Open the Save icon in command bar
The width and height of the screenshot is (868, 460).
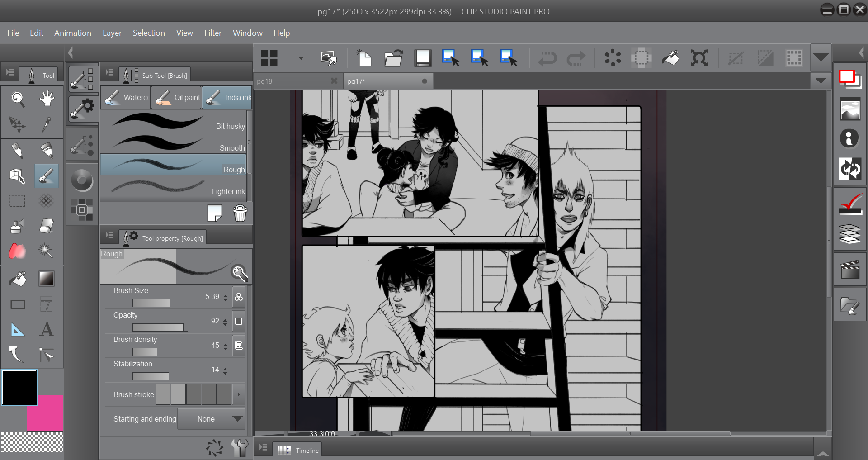pos(423,58)
